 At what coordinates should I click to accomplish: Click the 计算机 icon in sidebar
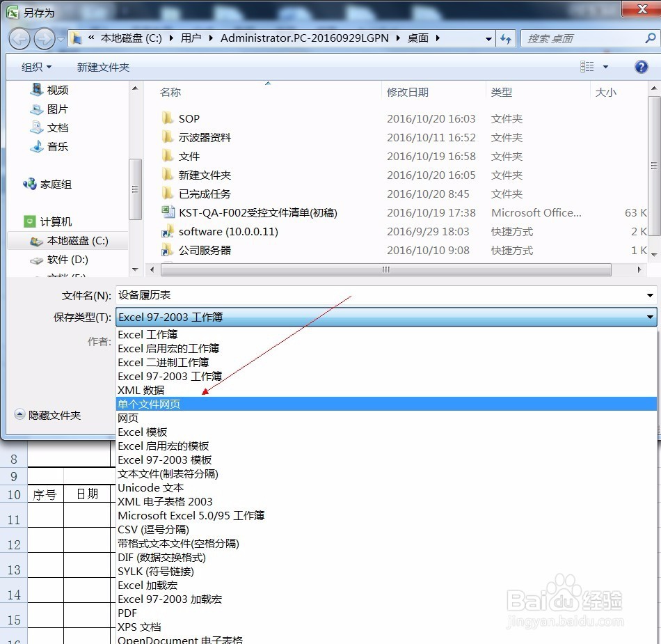point(29,221)
